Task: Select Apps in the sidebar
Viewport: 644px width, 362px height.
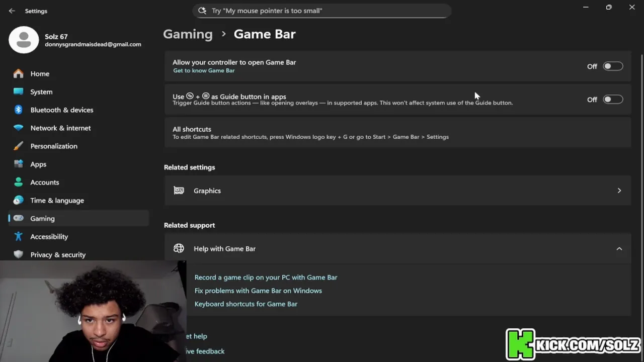Action: coord(79,164)
